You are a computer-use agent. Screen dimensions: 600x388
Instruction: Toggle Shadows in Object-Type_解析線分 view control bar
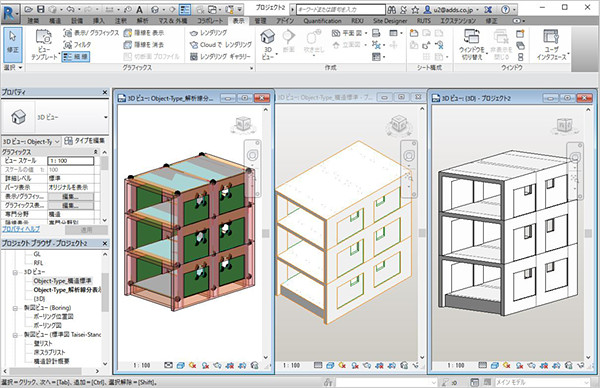pyautogui.click(x=205, y=365)
